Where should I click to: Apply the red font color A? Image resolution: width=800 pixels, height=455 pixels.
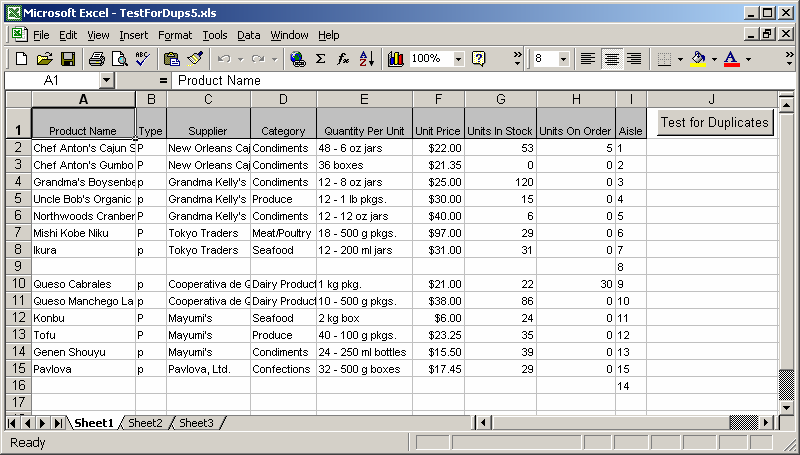pos(732,59)
